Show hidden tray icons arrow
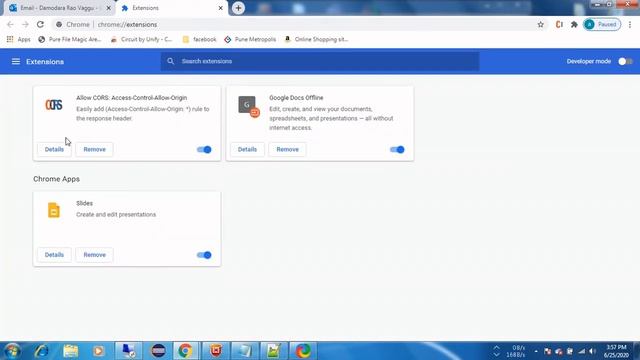640x360 pixels. point(536,351)
